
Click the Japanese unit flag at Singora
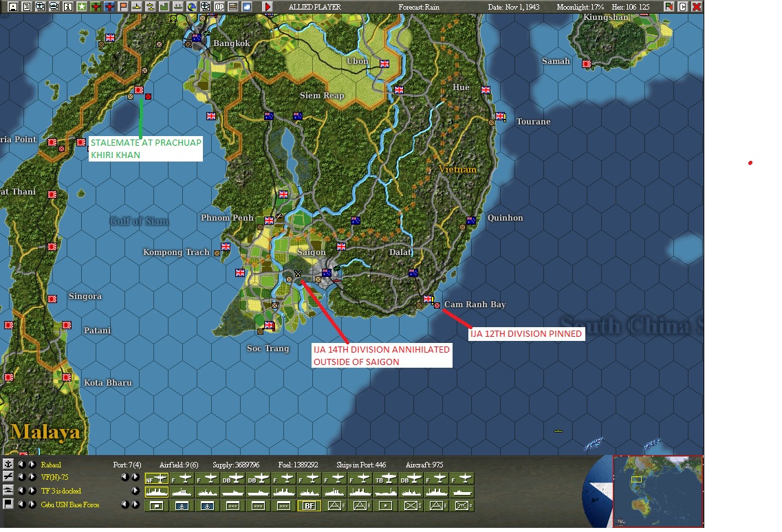coord(52,299)
